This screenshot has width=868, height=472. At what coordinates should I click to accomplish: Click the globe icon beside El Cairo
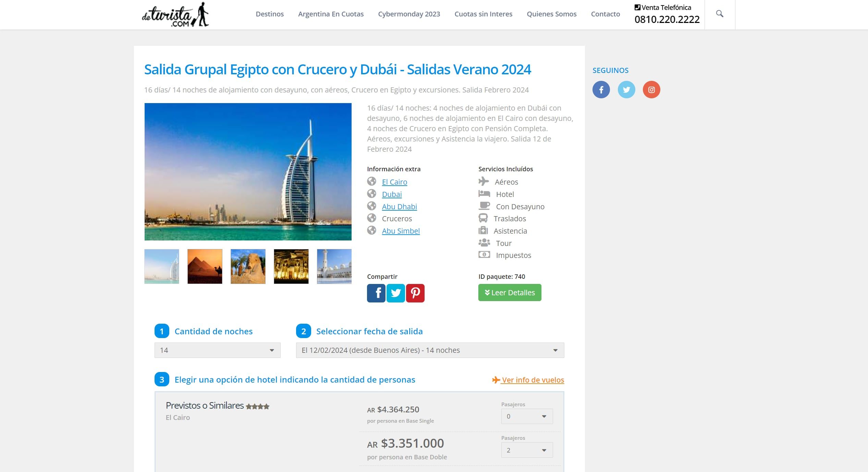click(371, 181)
